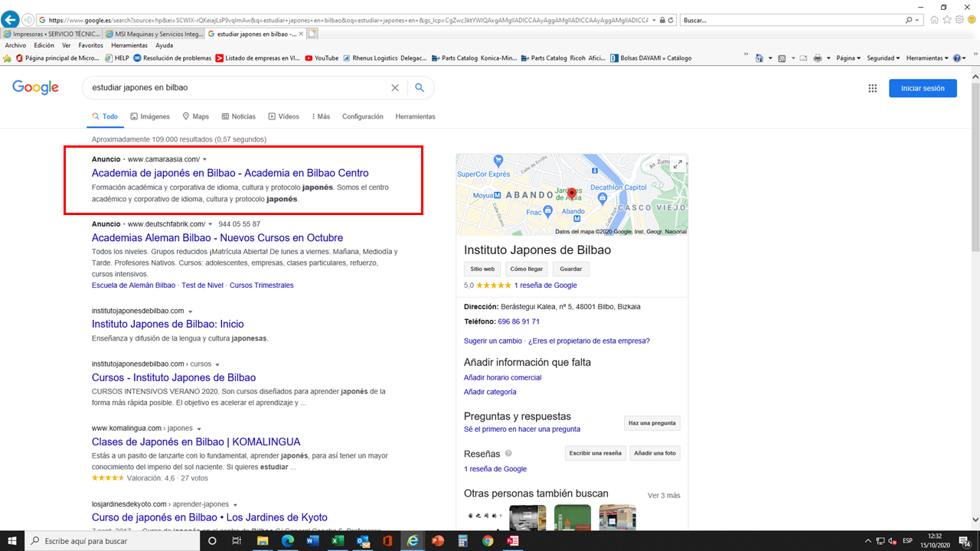Open the arrow next to institutojaponesdebilbao.com result
Screen dimensions: 980x551
click(189, 311)
